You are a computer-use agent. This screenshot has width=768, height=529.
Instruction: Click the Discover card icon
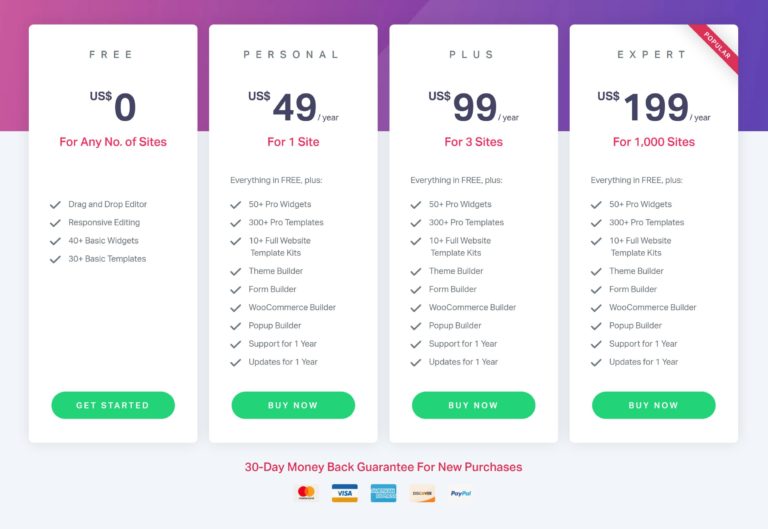coord(422,493)
